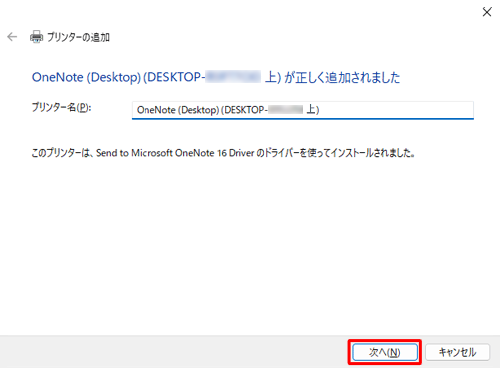Click the printer icon in the title

coord(36,37)
